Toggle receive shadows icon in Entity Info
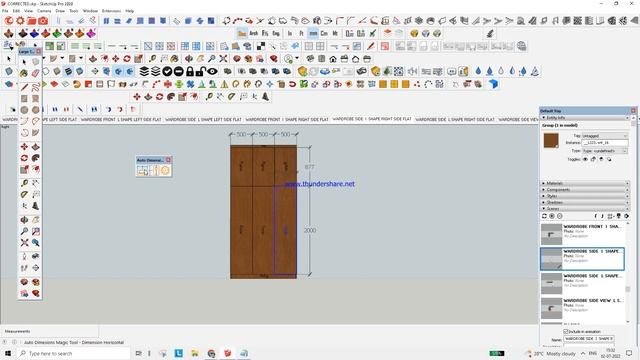 (x=601, y=159)
